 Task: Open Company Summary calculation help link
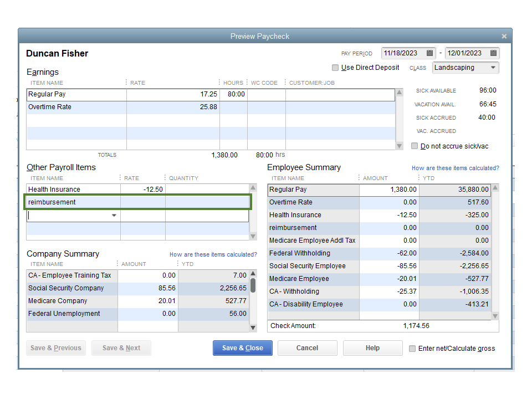[213, 254]
